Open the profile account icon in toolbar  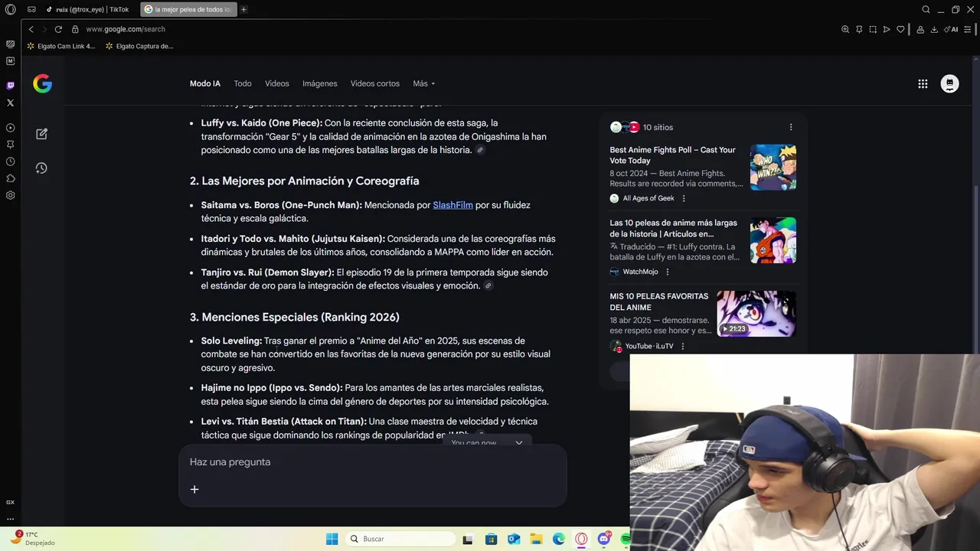(920, 29)
